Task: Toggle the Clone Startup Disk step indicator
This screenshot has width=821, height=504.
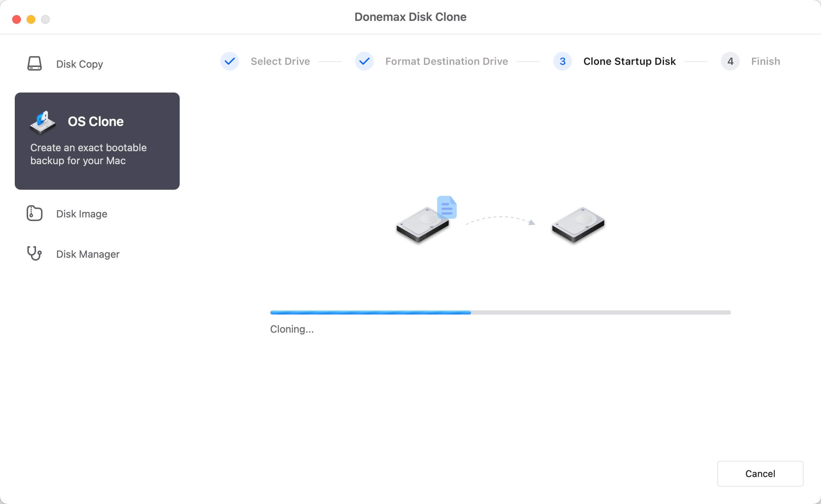Action: coord(561,60)
